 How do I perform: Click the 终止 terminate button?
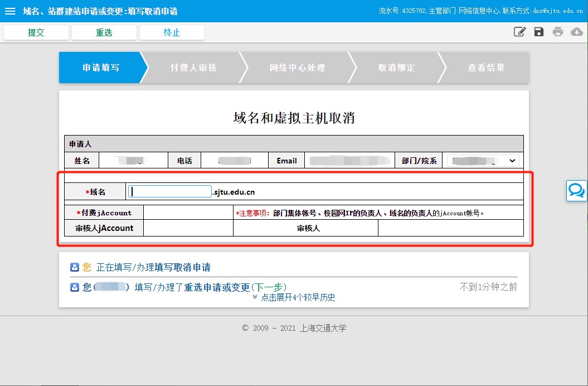(172, 32)
